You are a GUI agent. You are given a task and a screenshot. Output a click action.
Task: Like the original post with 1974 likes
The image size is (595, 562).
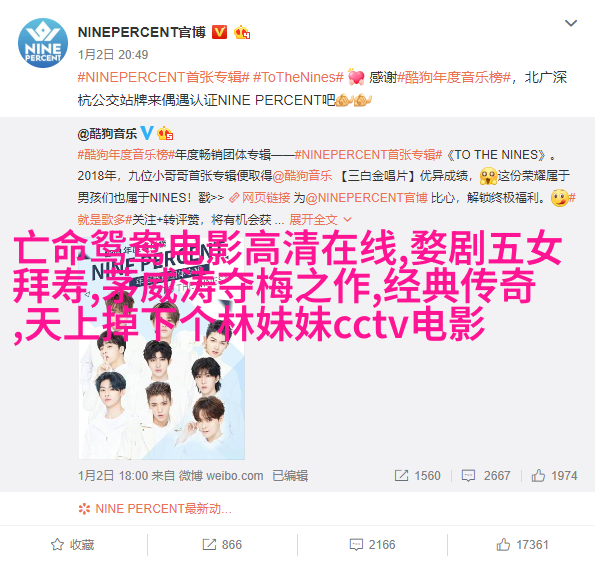[554, 475]
